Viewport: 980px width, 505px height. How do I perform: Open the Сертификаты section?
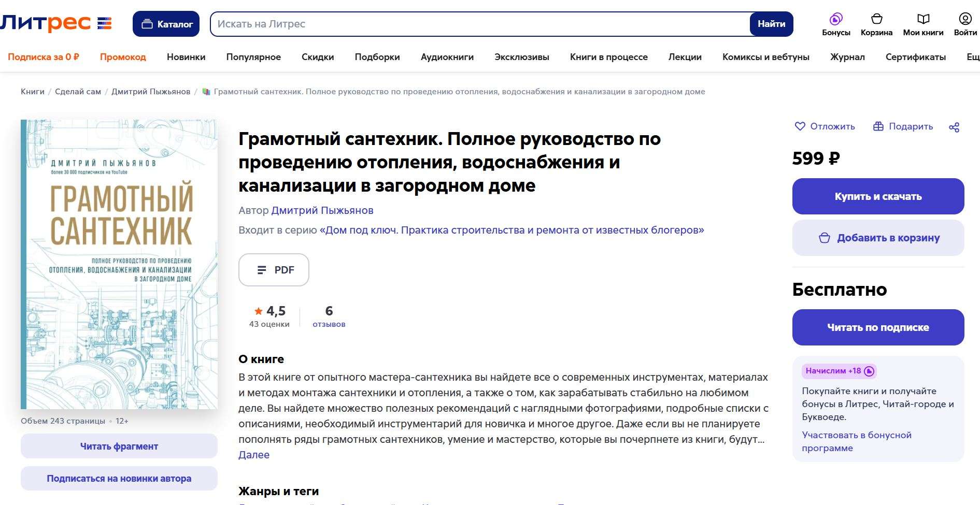click(916, 57)
